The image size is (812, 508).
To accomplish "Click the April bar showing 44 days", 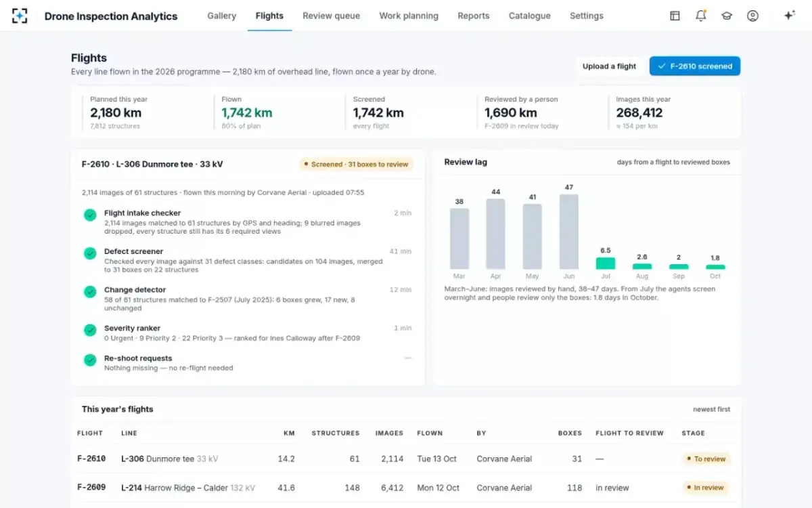I will [x=495, y=234].
